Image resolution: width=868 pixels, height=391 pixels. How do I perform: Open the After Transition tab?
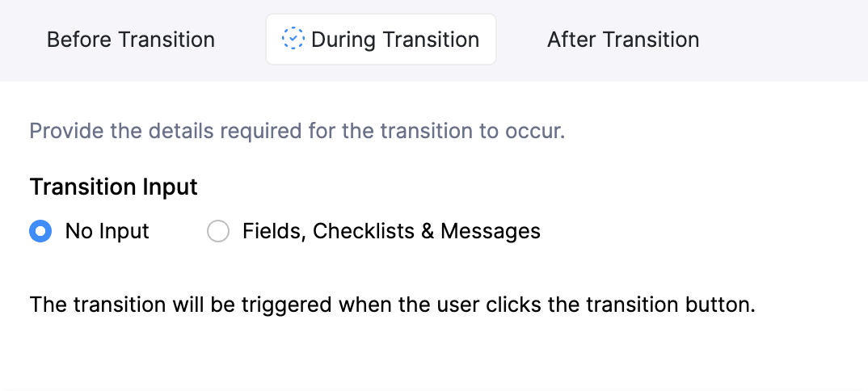pyautogui.click(x=623, y=40)
